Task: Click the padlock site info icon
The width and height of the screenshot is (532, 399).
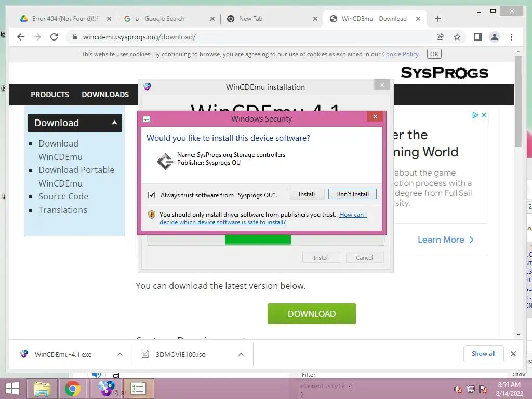Action: pos(75,37)
